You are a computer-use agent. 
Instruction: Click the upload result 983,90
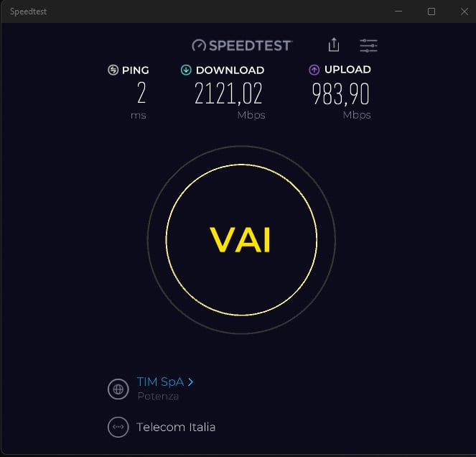click(340, 94)
